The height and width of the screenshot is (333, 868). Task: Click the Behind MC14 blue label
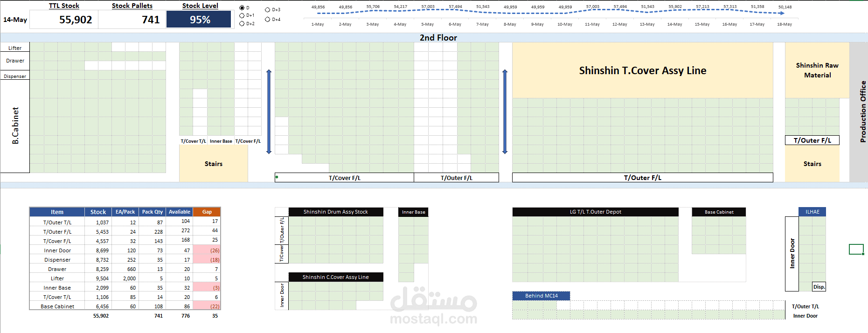pos(541,296)
